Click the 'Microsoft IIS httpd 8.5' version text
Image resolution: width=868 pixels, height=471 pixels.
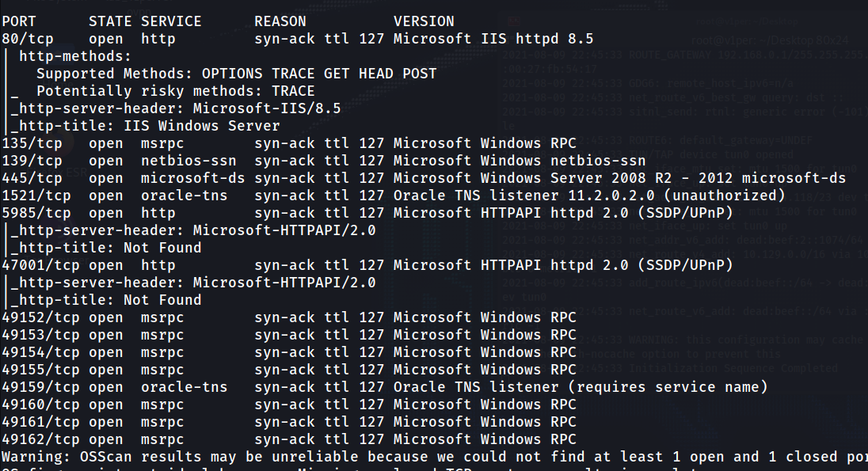[x=493, y=39]
